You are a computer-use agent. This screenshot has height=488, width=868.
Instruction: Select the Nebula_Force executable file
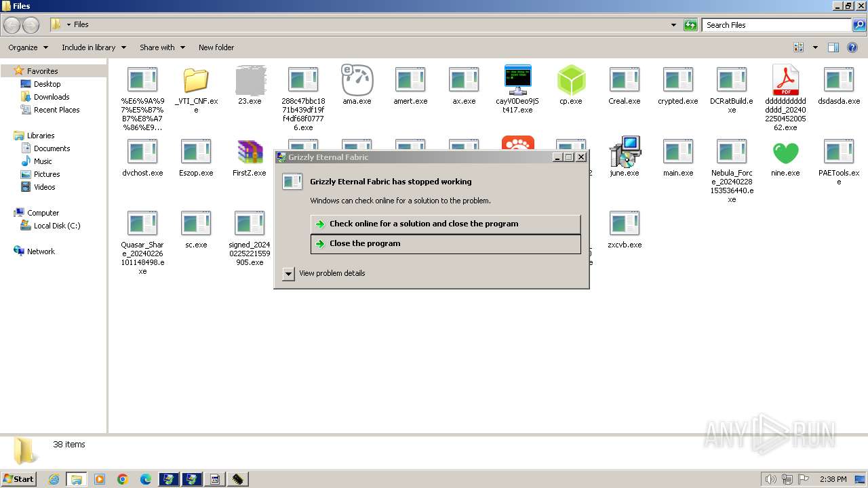[732, 152]
